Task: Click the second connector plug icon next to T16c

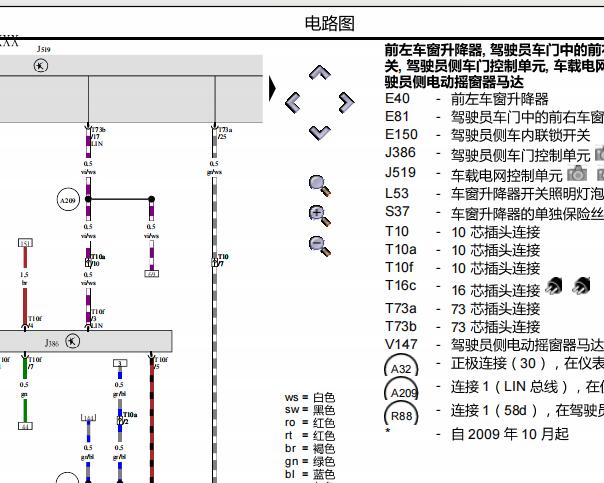Action: [x=581, y=286]
